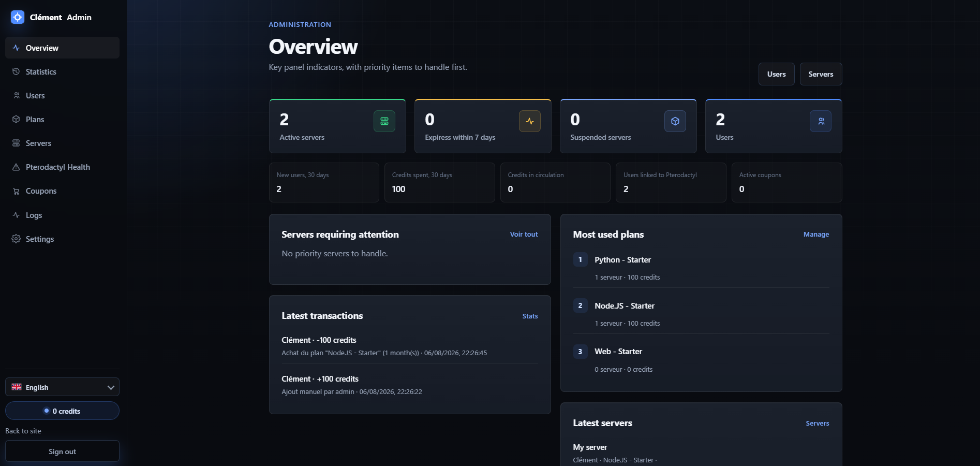980x466 pixels.
Task: Click the people icon on Users stat card
Action: (x=821, y=121)
